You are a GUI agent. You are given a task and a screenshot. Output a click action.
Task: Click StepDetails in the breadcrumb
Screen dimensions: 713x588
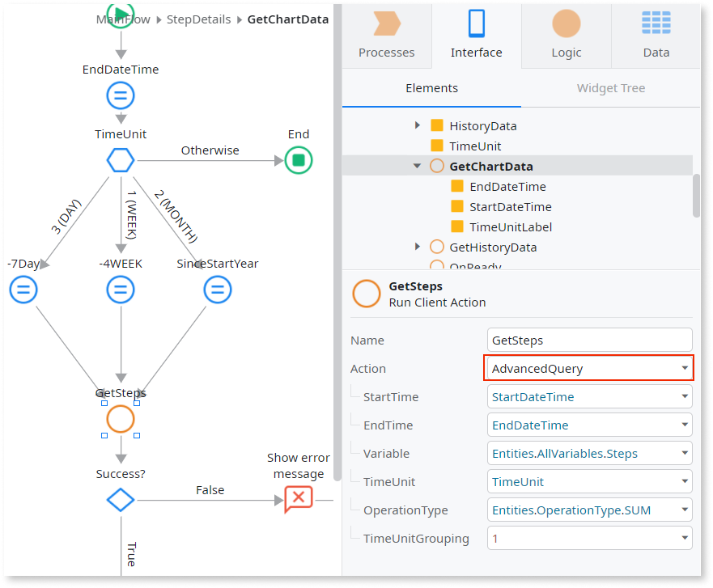coord(198,19)
